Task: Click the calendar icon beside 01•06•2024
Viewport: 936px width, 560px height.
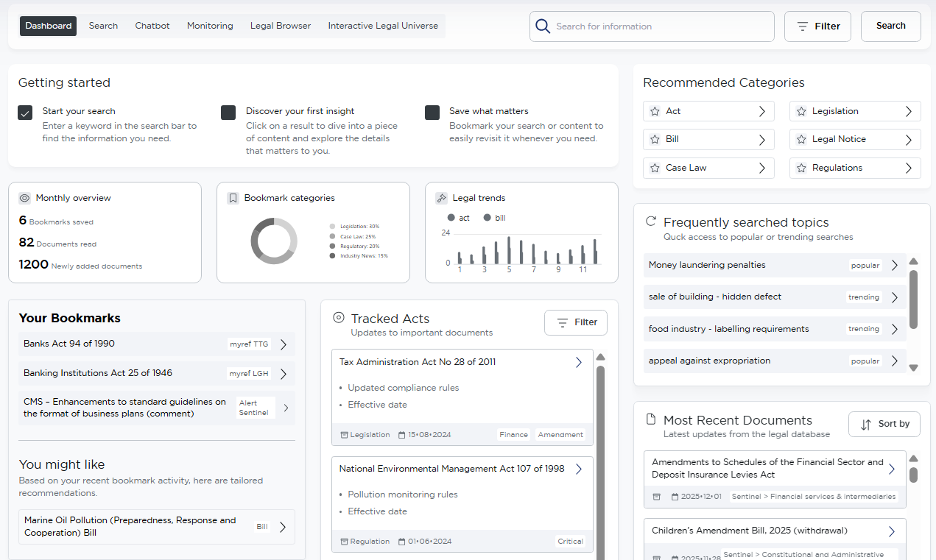Action: click(402, 542)
